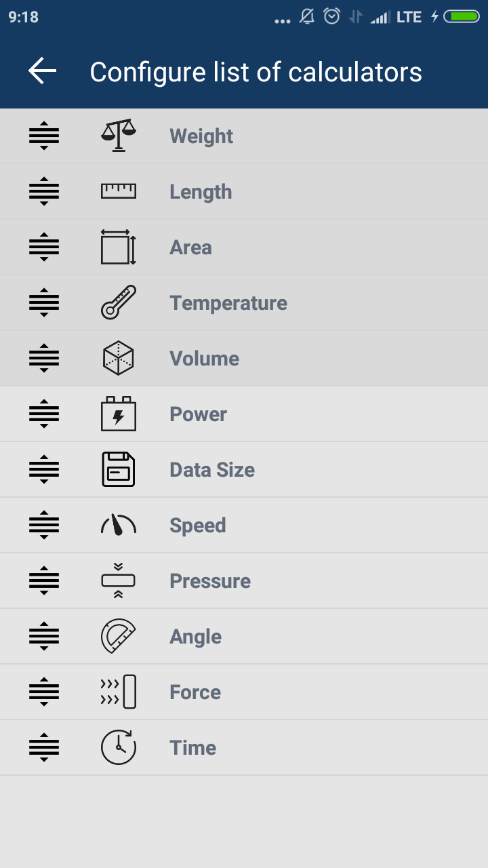Tap the Data Size floppy disk icon
The width and height of the screenshot is (488, 868).
(119, 469)
